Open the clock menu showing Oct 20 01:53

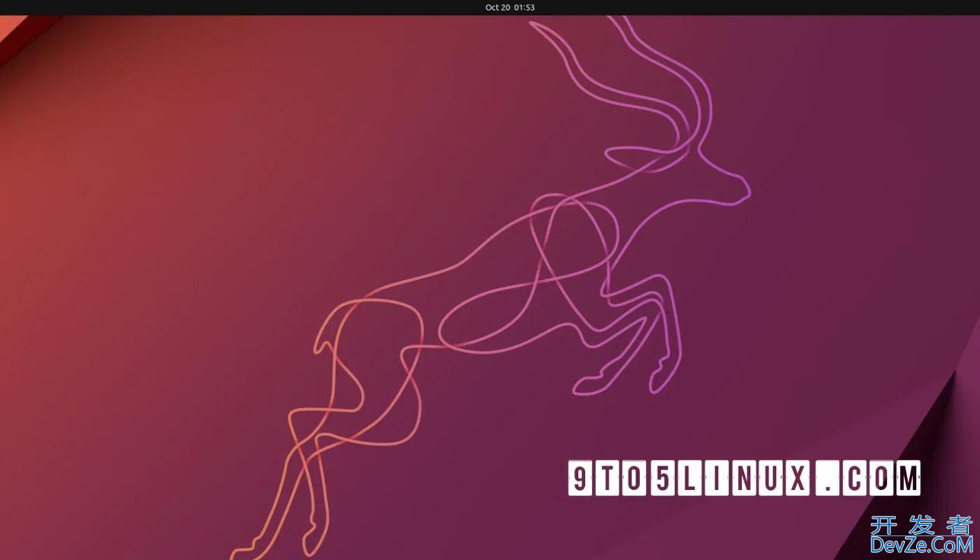(x=510, y=7)
